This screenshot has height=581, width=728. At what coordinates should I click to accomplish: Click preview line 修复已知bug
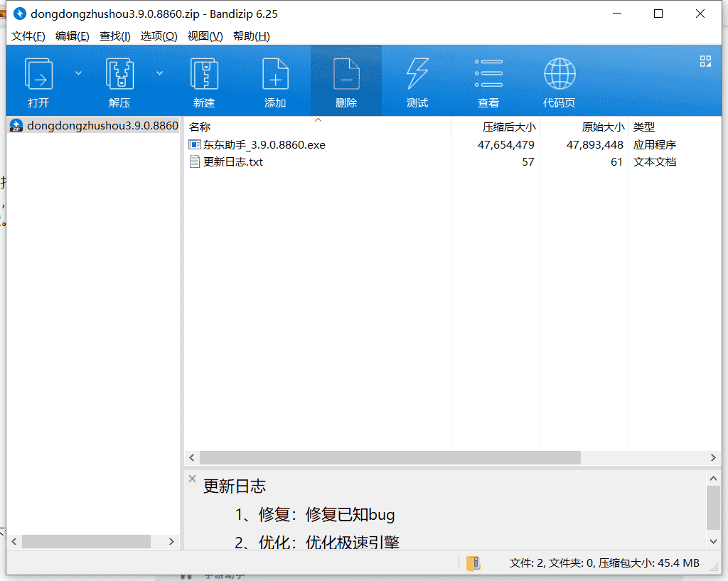tap(350, 515)
